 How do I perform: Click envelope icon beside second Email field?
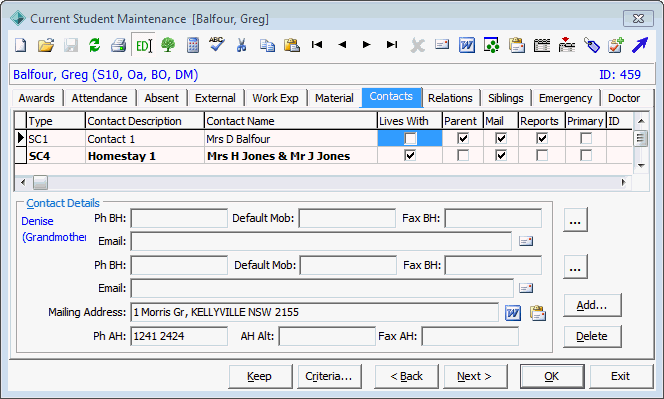pyautogui.click(x=526, y=288)
